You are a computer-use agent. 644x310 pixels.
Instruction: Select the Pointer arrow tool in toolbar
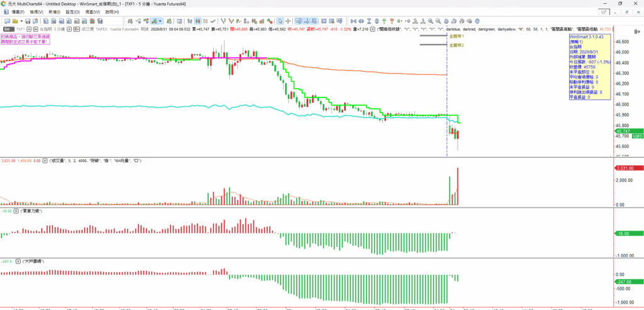(x=280, y=21)
